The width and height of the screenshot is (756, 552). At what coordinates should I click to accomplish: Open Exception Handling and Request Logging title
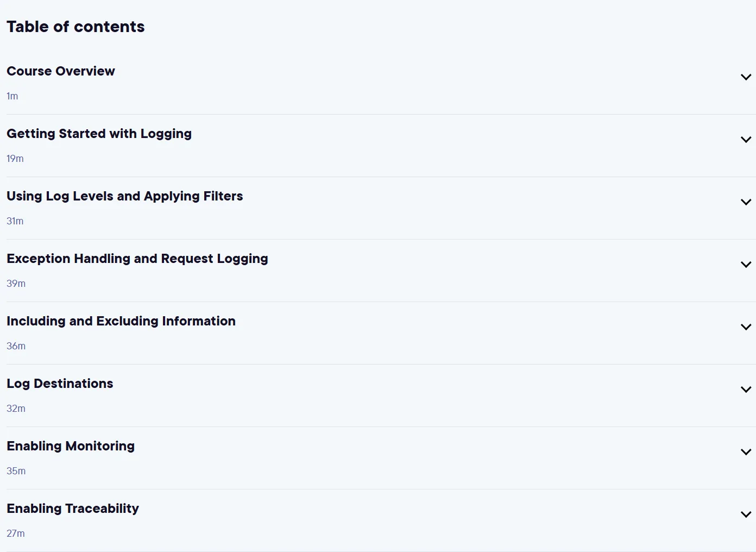137,259
